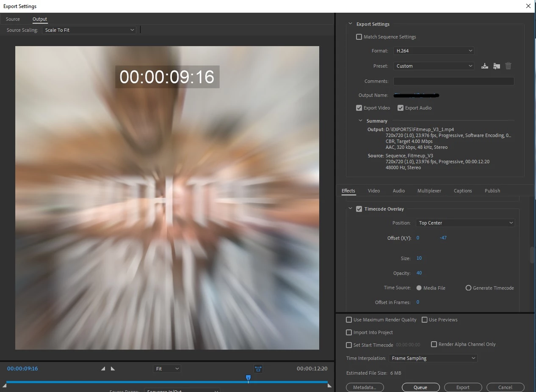Click the Cancel button
The image size is (536, 392).
[x=505, y=387]
